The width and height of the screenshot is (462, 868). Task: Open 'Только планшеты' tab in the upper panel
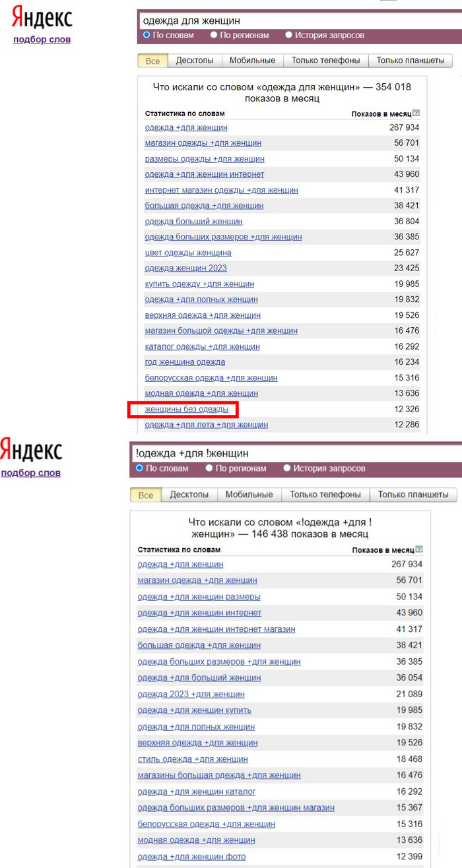[x=410, y=61]
